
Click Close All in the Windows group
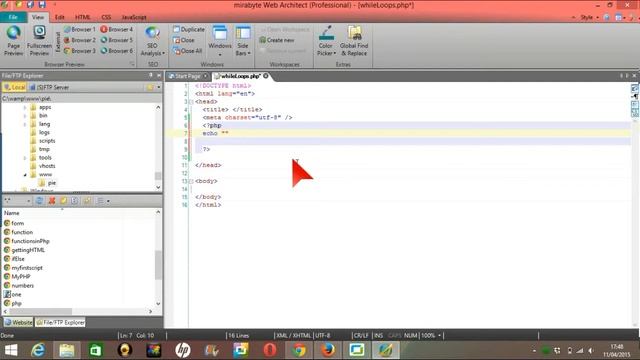[x=187, y=51]
